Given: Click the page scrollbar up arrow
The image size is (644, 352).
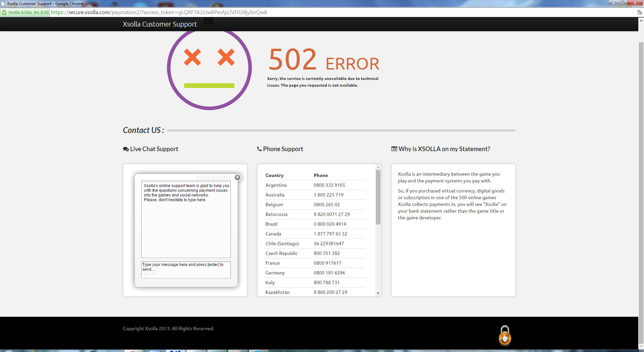Looking at the screenshot, I should point(641,20).
